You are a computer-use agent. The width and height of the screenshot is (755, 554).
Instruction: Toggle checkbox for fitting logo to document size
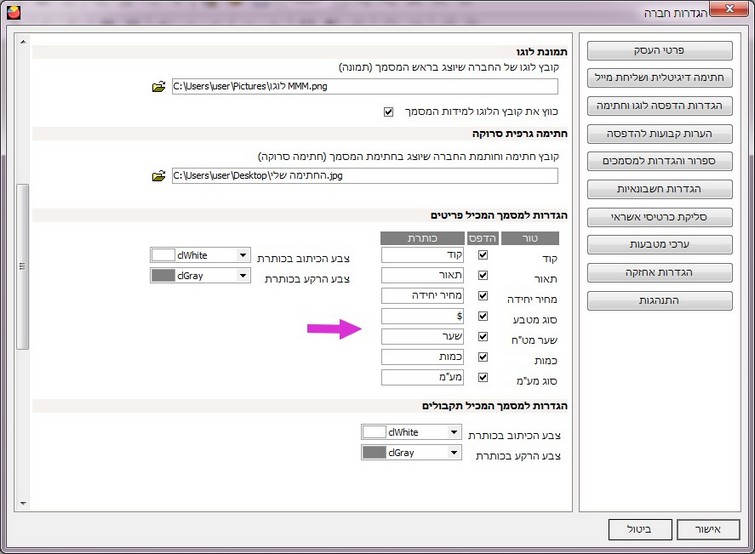389,112
